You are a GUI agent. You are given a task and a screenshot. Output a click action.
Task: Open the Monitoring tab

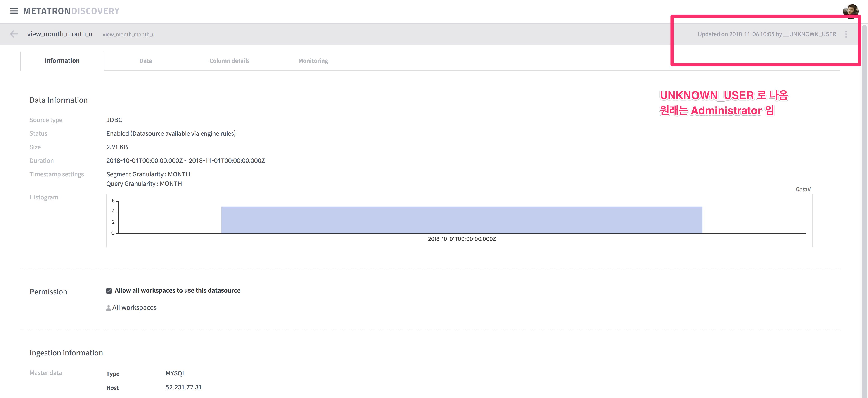pos(313,61)
